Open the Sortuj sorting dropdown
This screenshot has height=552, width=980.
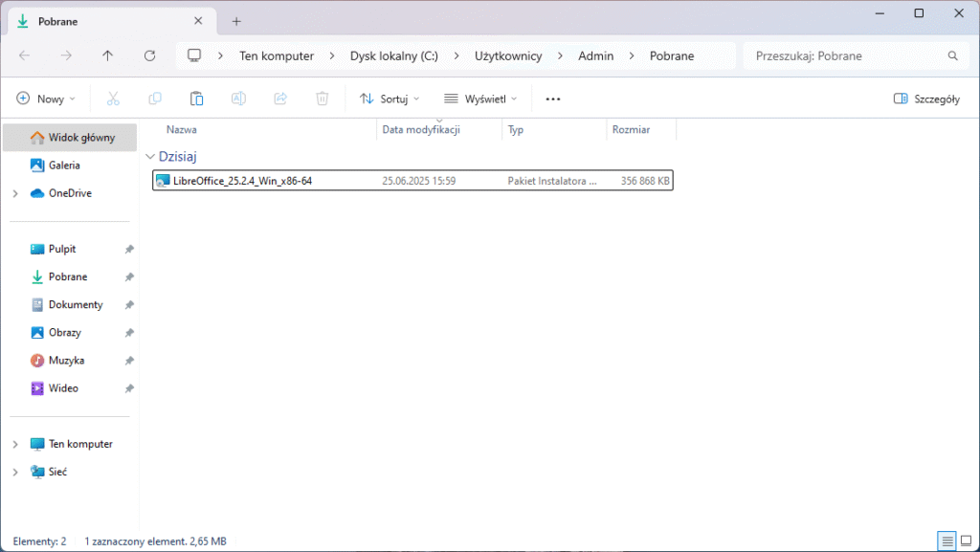coord(390,99)
